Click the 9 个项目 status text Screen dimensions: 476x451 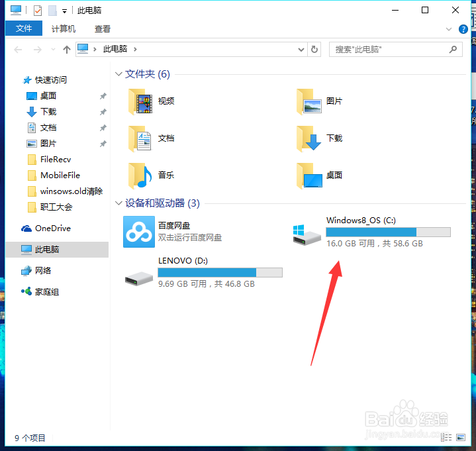pyautogui.click(x=30, y=438)
